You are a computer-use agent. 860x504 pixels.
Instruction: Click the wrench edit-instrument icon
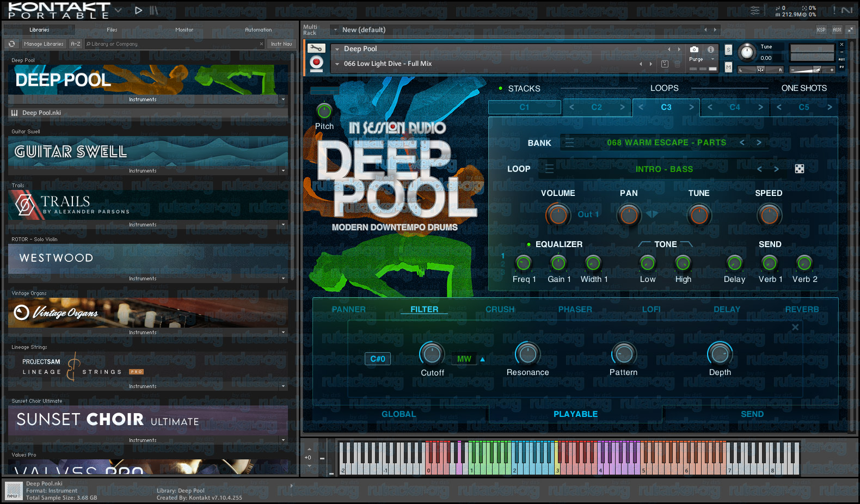(316, 48)
